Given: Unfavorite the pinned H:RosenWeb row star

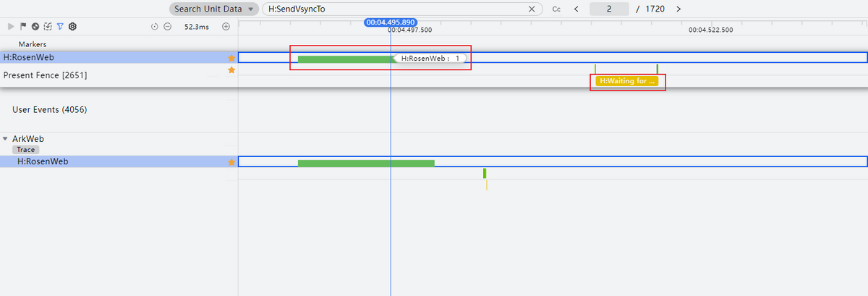Looking at the screenshot, I should [231, 57].
